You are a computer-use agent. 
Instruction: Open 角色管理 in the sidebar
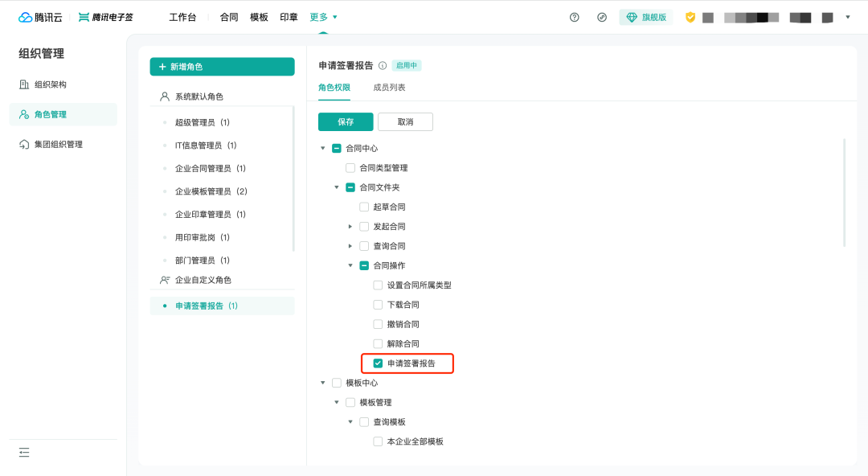click(63, 114)
